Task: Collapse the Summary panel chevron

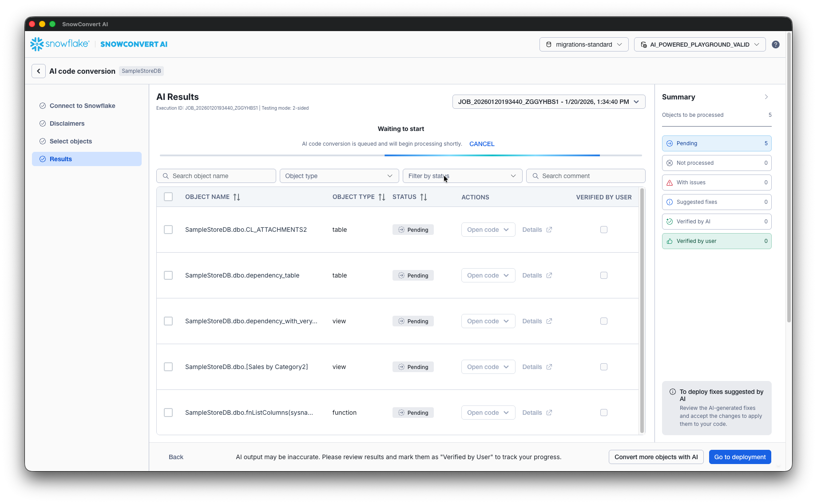Action: 766,97
